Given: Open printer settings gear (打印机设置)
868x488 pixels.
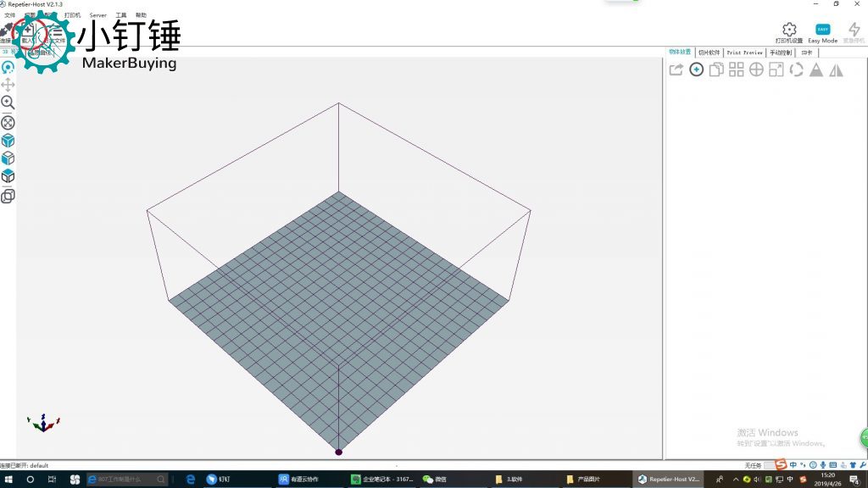Looking at the screenshot, I should pos(789,33).
